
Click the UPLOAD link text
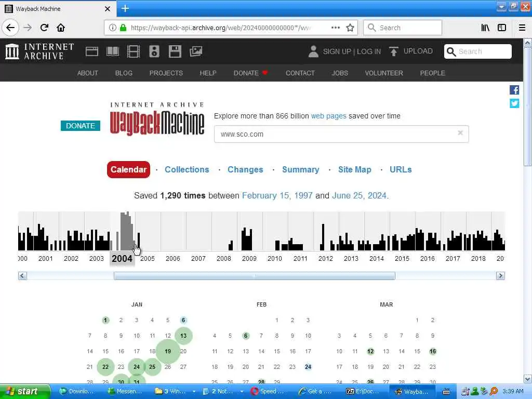tap(418, 51)
